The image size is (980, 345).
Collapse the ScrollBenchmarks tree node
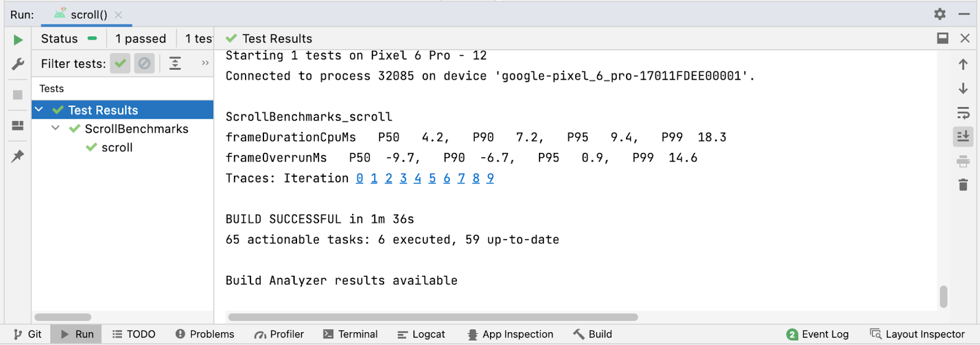pos(56,128)
